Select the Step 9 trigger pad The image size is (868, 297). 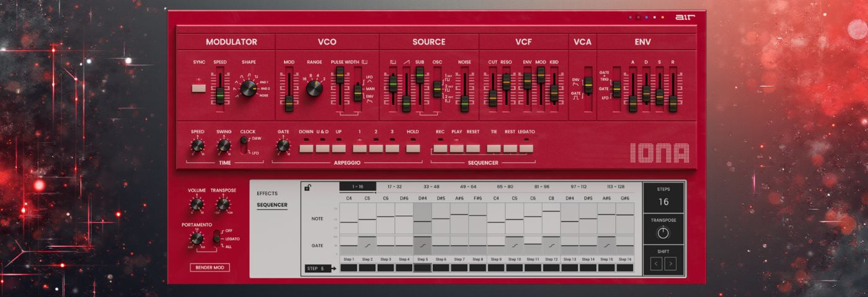pyautogui.click(x=495, y=268)
